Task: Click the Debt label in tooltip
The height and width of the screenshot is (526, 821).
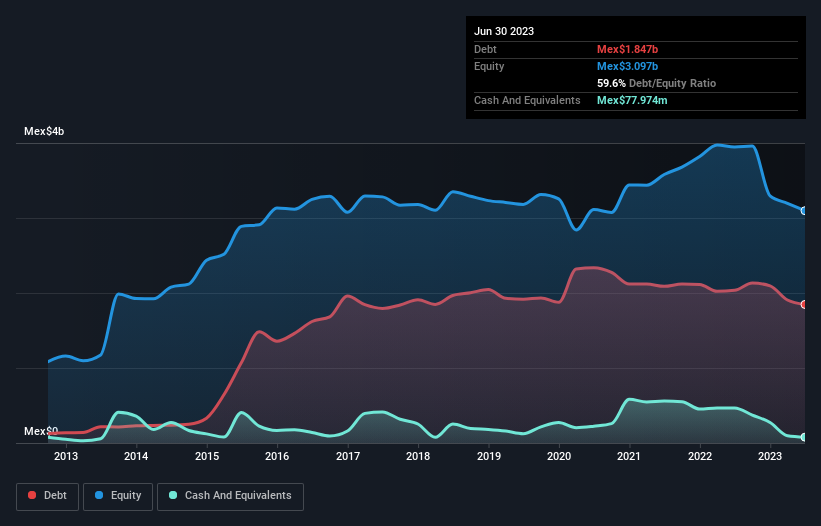Action: click(x=485, y=49)
